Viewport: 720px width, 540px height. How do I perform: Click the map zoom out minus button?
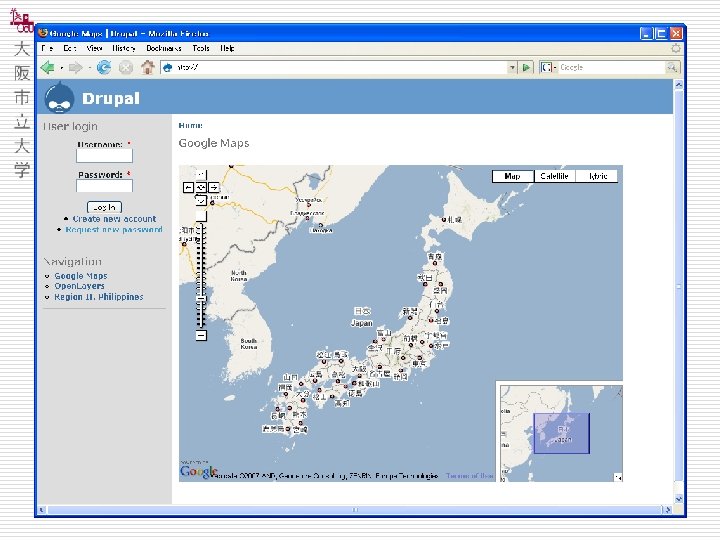coord(201,335)
